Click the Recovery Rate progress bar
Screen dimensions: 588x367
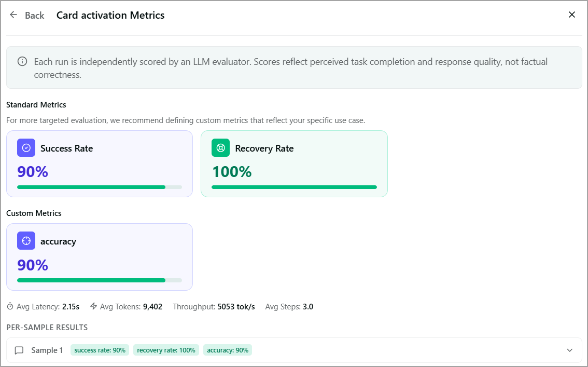pyautogui.click(x=294, y=187)
